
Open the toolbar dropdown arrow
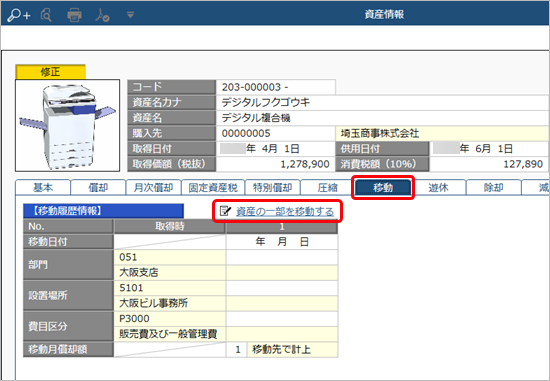coord(130,15)
